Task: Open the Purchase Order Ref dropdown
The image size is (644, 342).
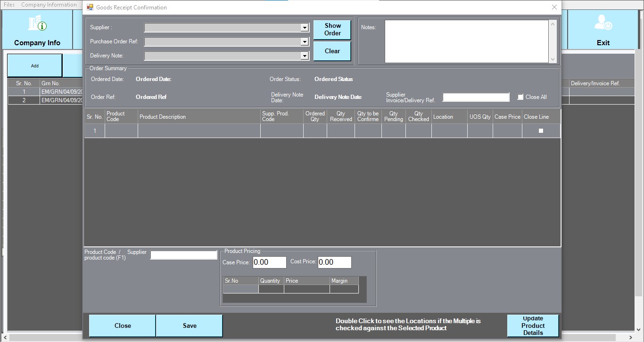Action: point(305,42)
